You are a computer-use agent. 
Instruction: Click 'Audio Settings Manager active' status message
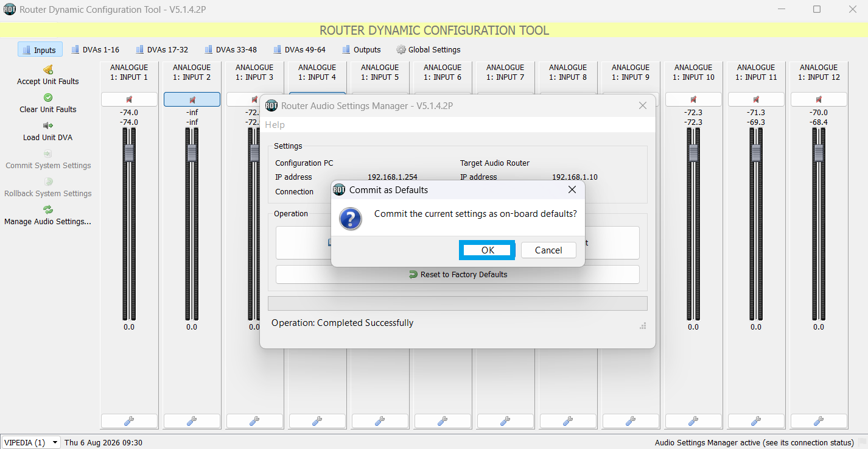coord(754,442)
